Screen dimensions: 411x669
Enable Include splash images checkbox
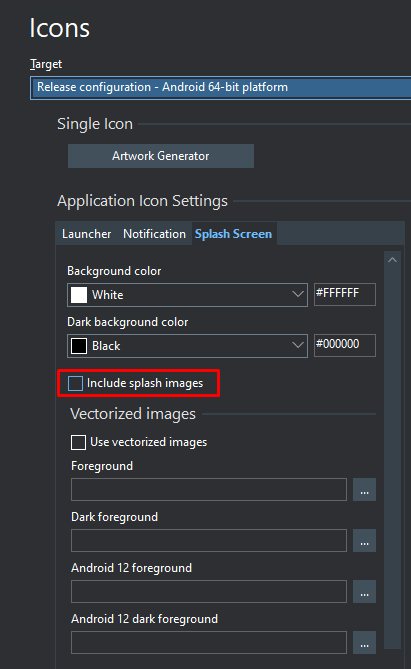point(76,383)
